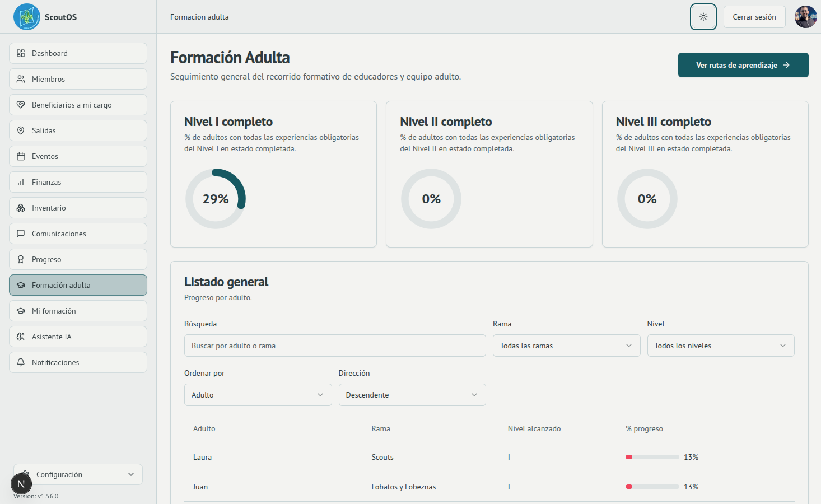This screenshot has height=504, width=821.
Task: Open the Dirección dropdown set to Descendente
Action: (x=412, y=395)
